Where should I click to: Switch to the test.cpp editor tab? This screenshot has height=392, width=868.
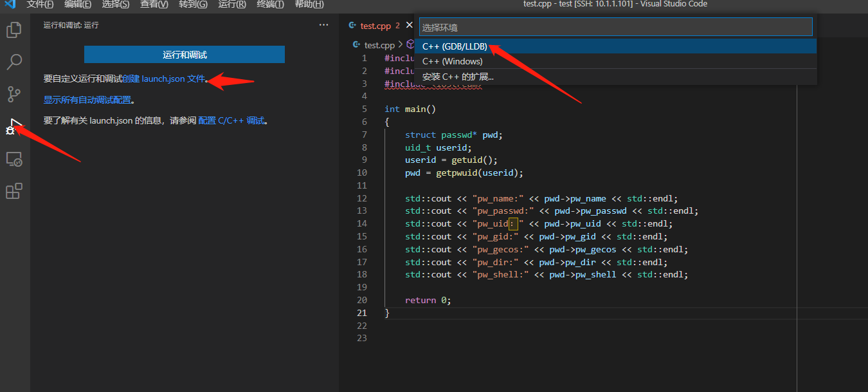[376, 26]
